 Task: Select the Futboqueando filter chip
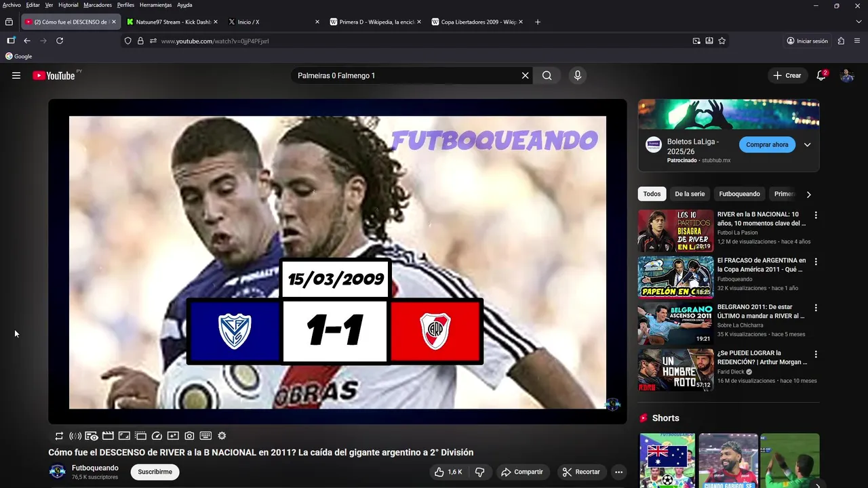coord(739,194)
